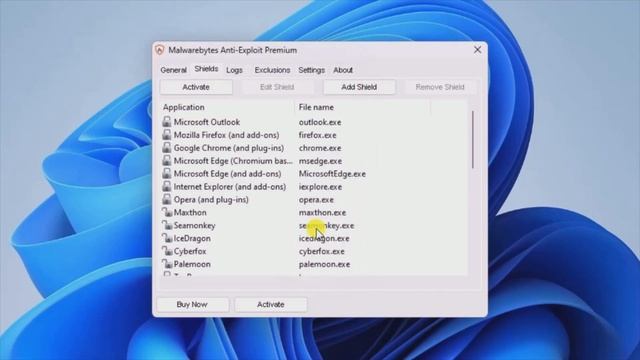Click the Add Shield button

tap(359, 87)
